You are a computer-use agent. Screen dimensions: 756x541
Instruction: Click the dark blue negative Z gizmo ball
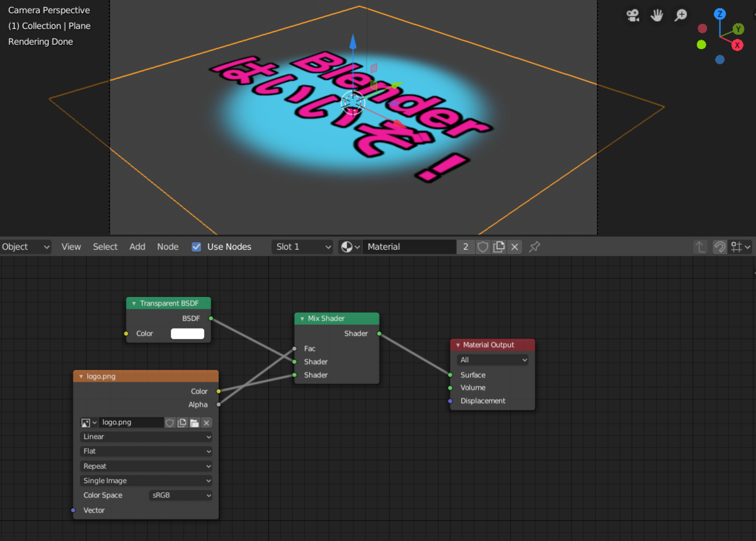tap(719, 59)
